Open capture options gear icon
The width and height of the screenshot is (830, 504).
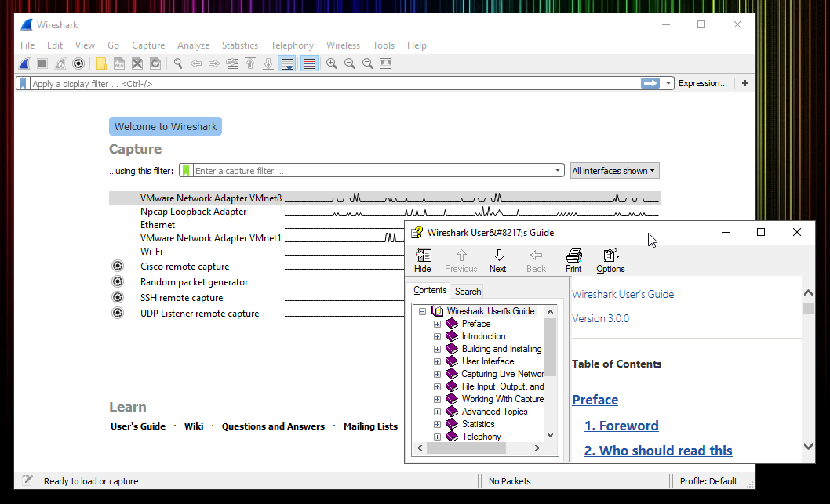click(x=78, y=63)
